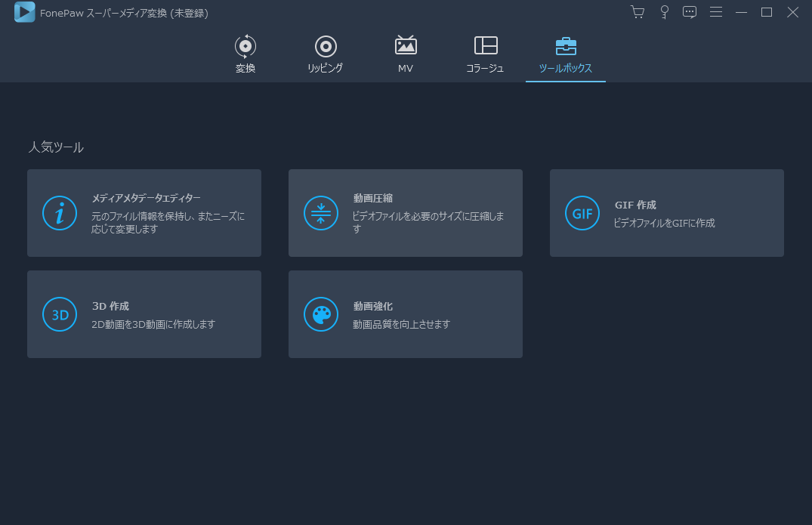Image resolution: width=812 pixels, height=525 pixels.
Task: Open the GIF 作成 tool title
Action: tap(635, 205)
